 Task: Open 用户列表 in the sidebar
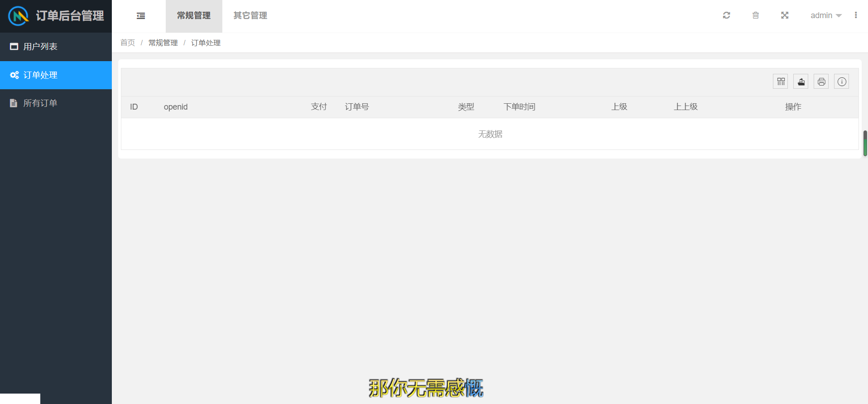tap(40, 47)
